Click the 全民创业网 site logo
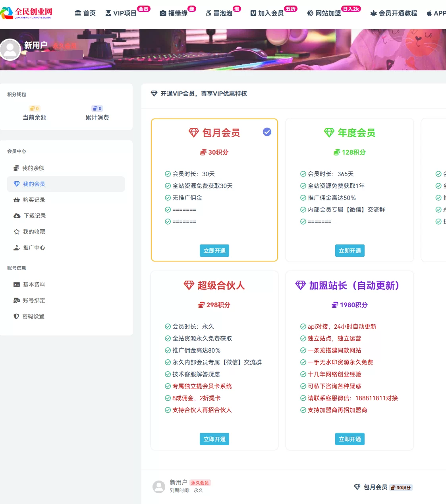The height and width of the screenshot is (504, 446). point(26,13)
